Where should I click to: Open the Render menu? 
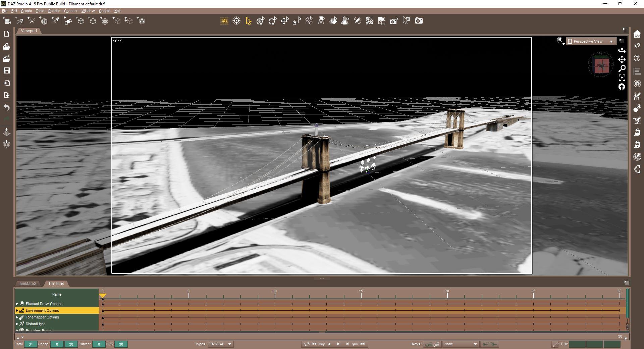(x=54, y=11)
